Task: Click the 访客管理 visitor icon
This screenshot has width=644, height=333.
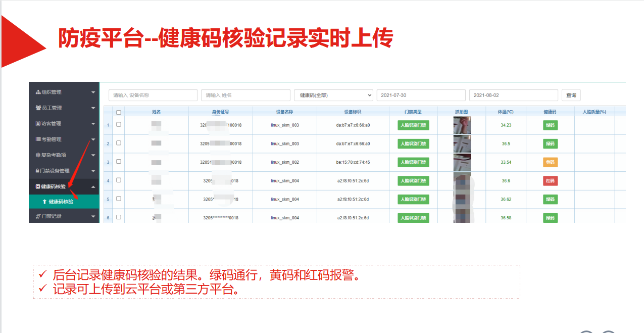Action: click(x=38, y=124)
